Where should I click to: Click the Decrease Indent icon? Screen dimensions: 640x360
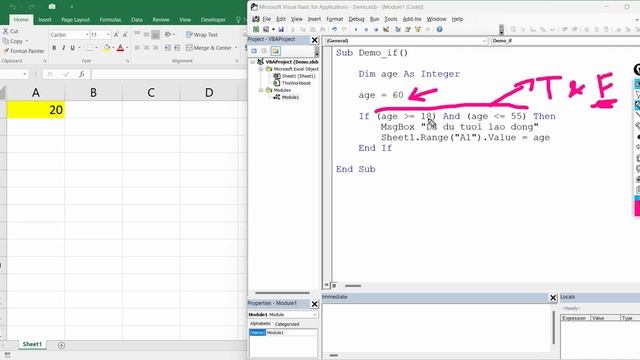[x=167, y=48]
